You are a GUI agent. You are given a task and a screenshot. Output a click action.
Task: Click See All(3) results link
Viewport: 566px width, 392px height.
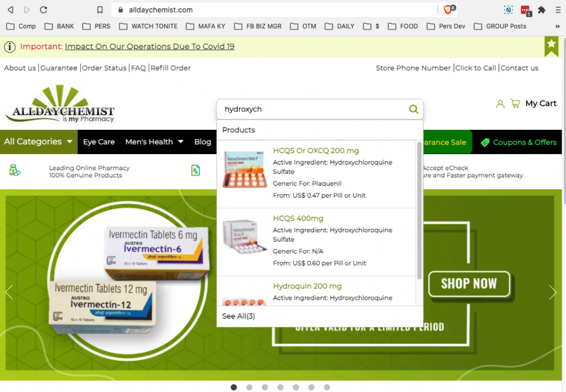(x=238, y=316)
